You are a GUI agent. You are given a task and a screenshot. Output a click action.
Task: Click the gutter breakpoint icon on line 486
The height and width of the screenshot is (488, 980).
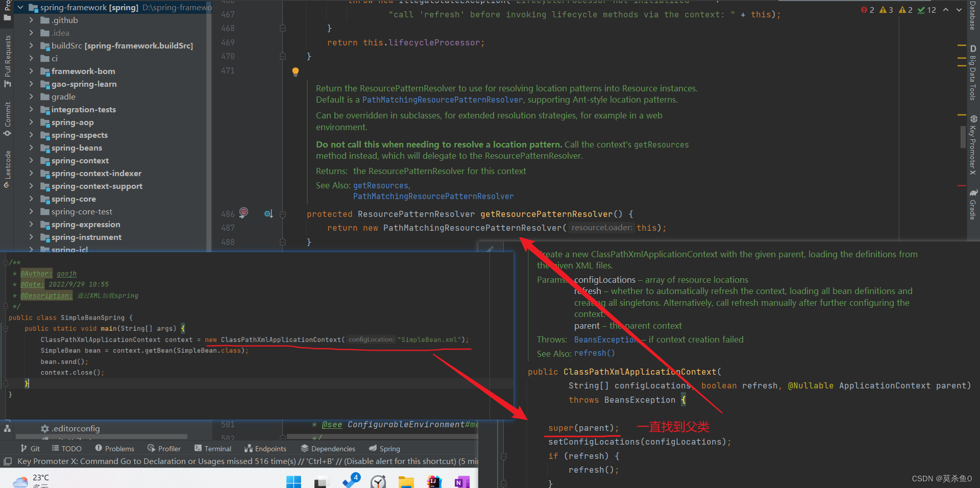point(243,212)
